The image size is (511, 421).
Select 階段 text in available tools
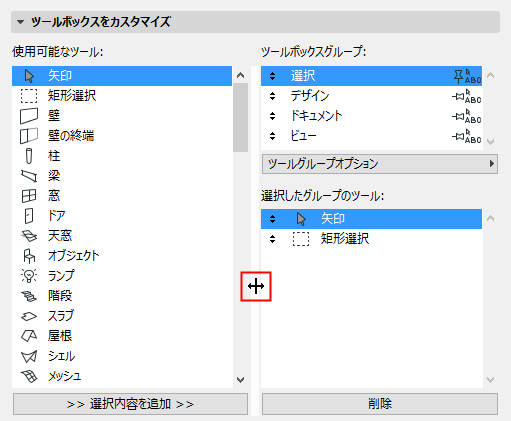pos(60,296)
